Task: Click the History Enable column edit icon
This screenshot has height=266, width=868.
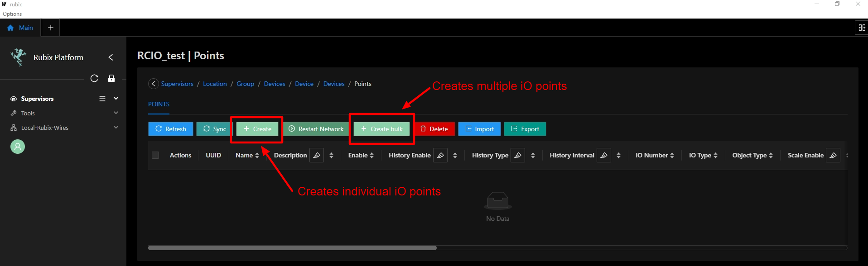Action: [440, 155]
